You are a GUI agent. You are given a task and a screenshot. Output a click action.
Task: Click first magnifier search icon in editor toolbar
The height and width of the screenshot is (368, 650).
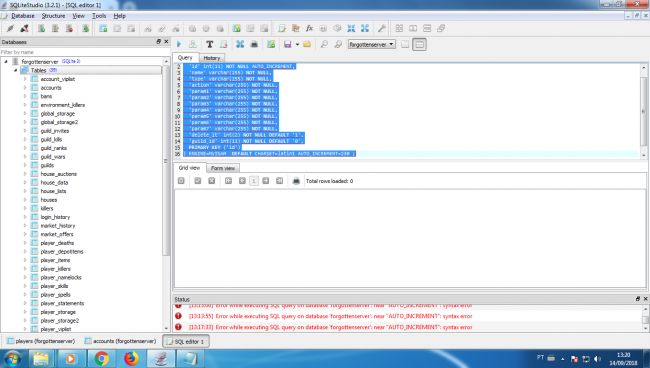pos(324,44)
